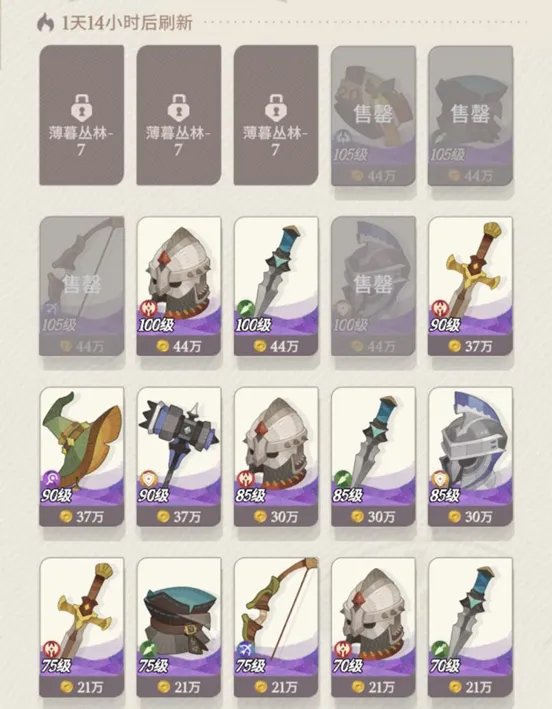Select the level 75 wooden bow
Viewport: 552px width, 709px height.
pos(276,627)
